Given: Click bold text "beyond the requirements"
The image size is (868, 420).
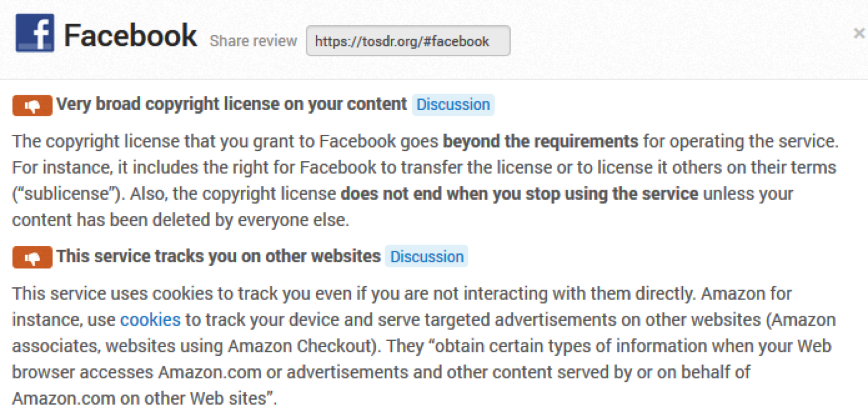Looking at the screenshot, I should (x=540, y=141).
